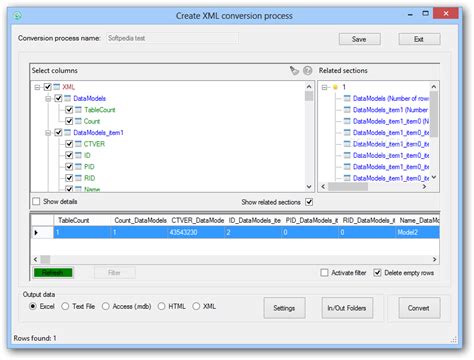Click the yellow bulb icon in Related sections
Image resolution: width=474 pixels, height=360 pixels.
[x=335, y=87]
